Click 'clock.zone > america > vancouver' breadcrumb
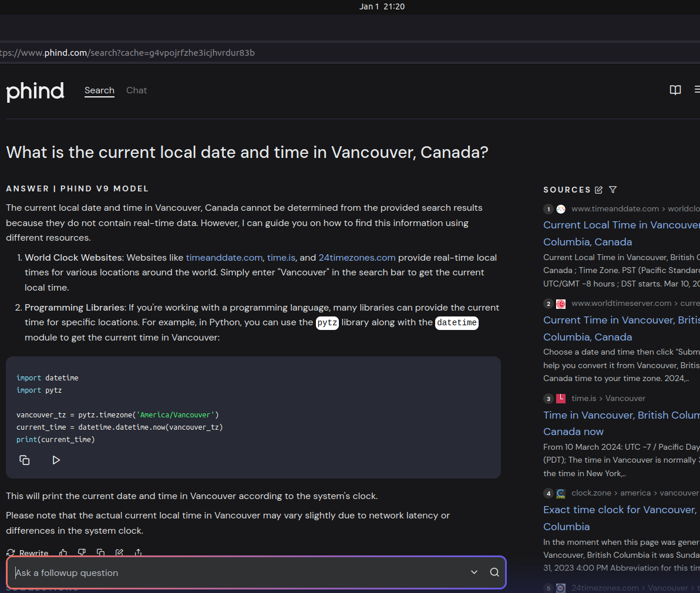This screenshot has width=700, height=593. (635, 493)
